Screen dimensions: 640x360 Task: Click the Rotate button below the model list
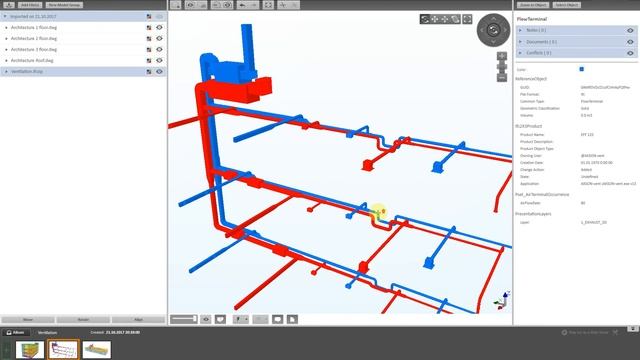pyautogui.click(x=83, y=320)
